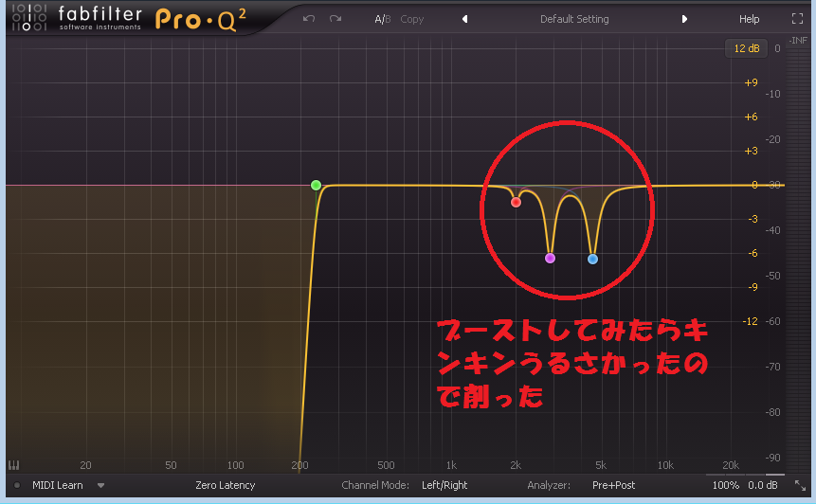Viewport: 816px width, 504px height.
Task: Open the 12 dB display range selector
Action: [746, 48]
